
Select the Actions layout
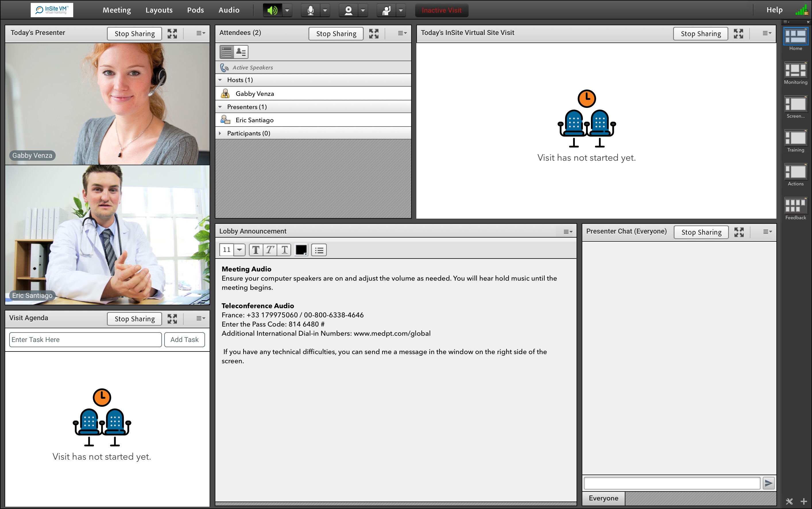click(796, 175)
